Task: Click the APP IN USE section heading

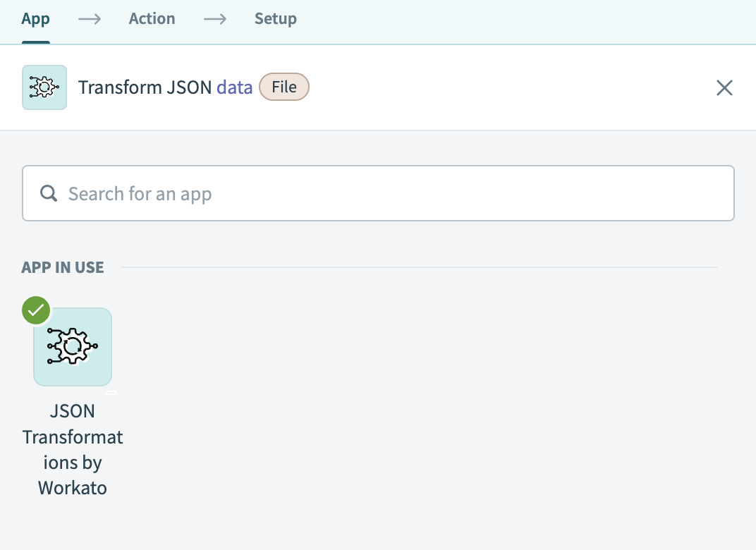Action: pos(63,267)
